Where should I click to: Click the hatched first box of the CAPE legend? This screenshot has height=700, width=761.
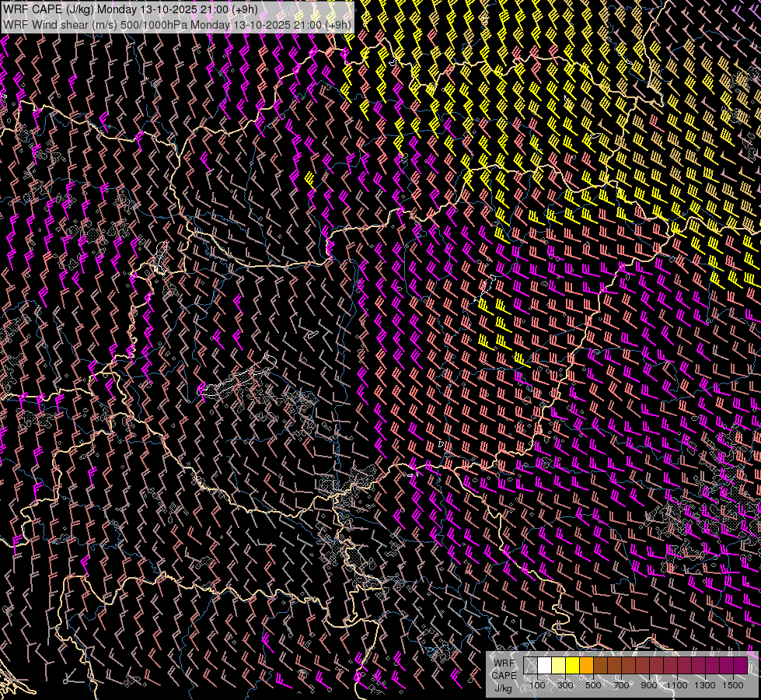coord(531,666)
